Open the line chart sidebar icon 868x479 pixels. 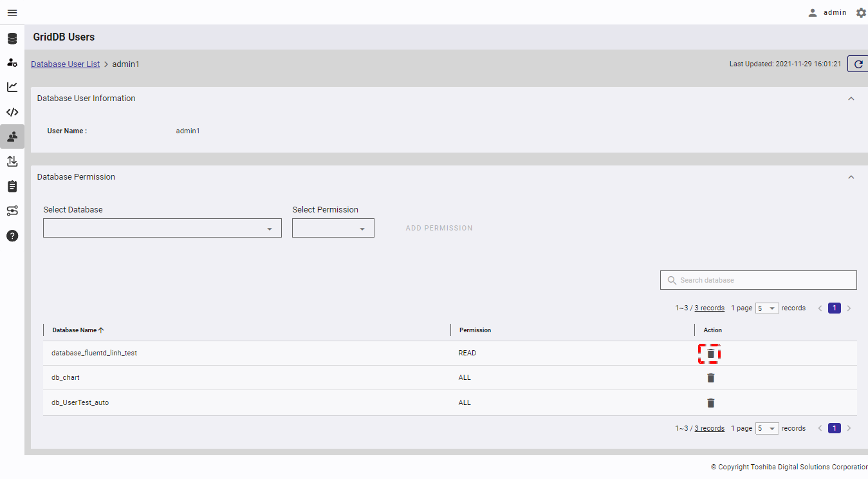pos(12,87)
